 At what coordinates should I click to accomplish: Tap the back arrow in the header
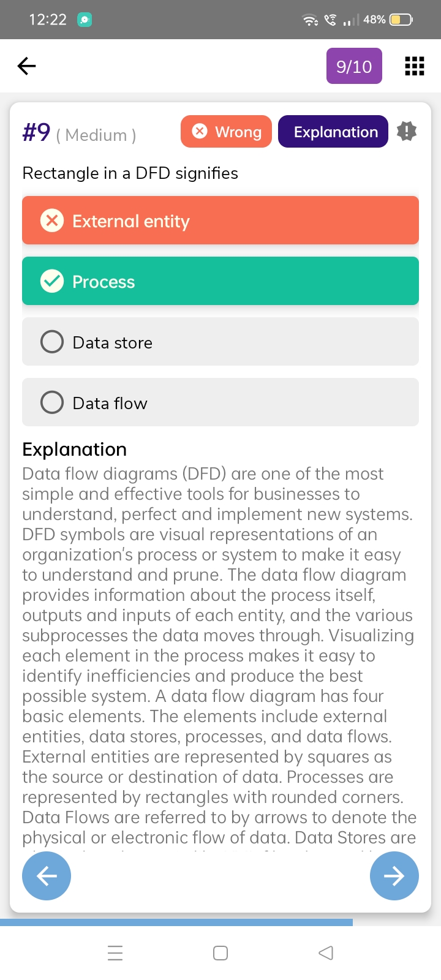click(x=26, y=66)
